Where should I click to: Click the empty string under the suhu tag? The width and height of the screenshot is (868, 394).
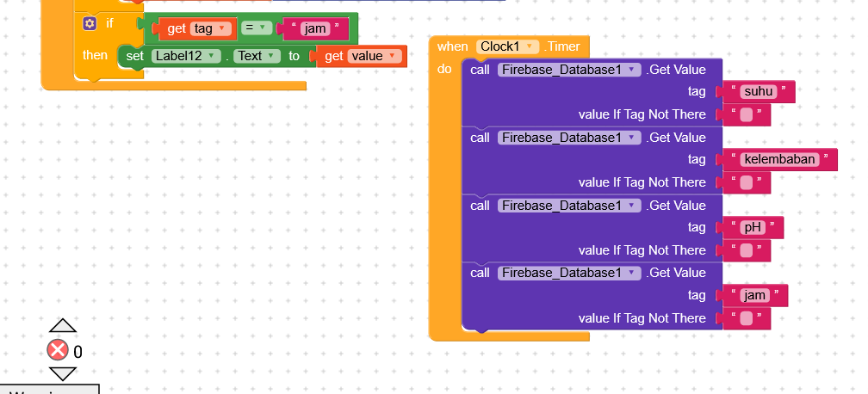pyautogui.click(x=746, y=114)
